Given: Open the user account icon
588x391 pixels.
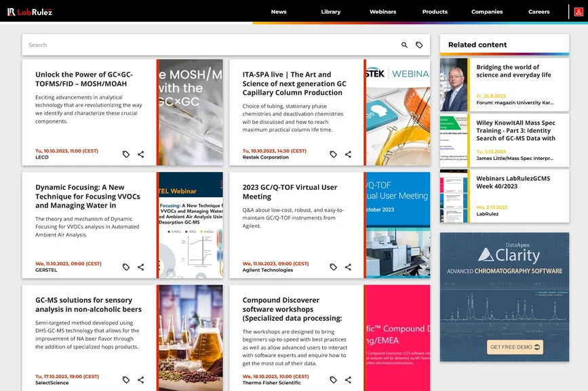Looking at the screenshot, I should point(579,12).
